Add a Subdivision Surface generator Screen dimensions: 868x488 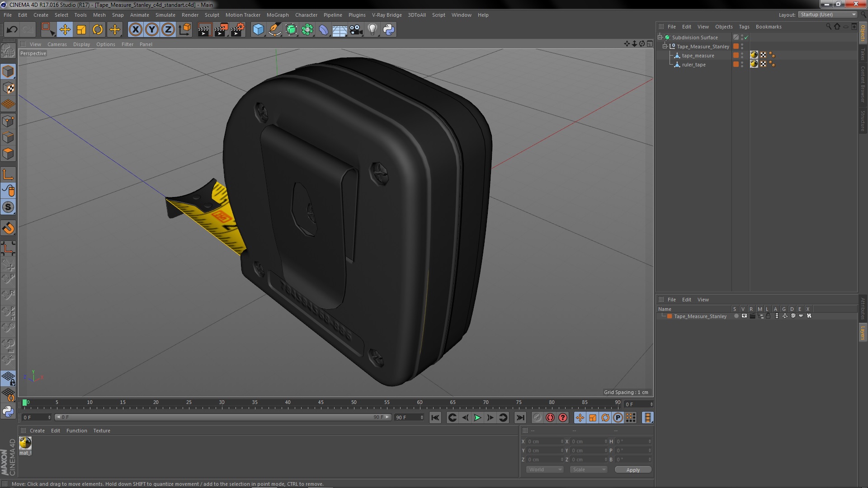point(291,30)
